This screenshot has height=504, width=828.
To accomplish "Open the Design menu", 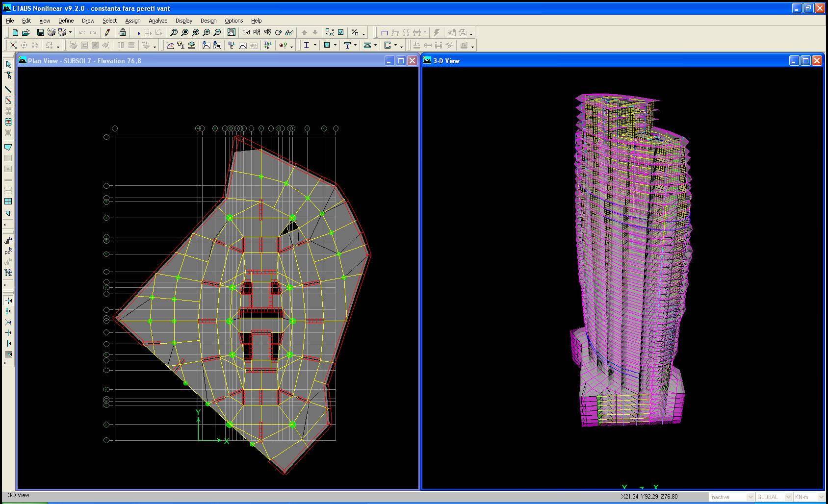I will 208,21.
